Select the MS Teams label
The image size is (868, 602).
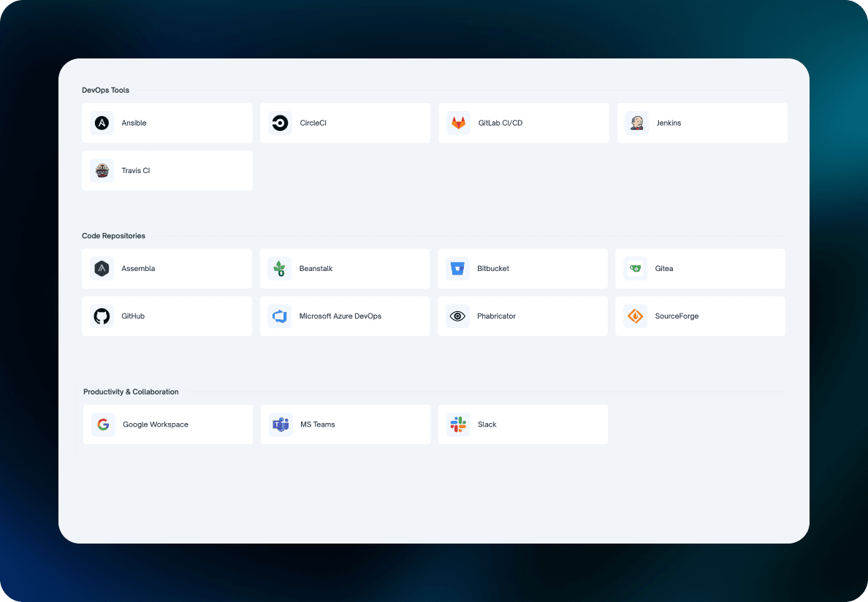pyautogui.click(x=318, y=424)
